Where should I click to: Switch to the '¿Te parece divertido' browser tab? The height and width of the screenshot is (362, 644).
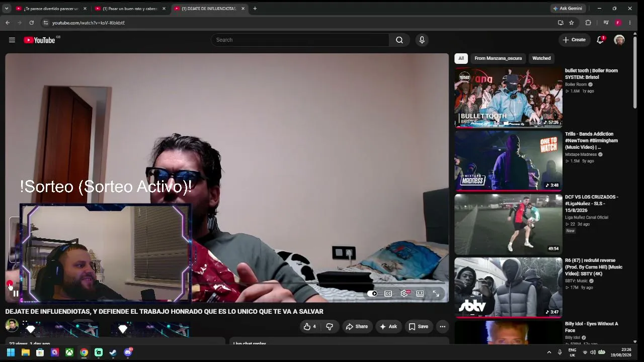51,9
